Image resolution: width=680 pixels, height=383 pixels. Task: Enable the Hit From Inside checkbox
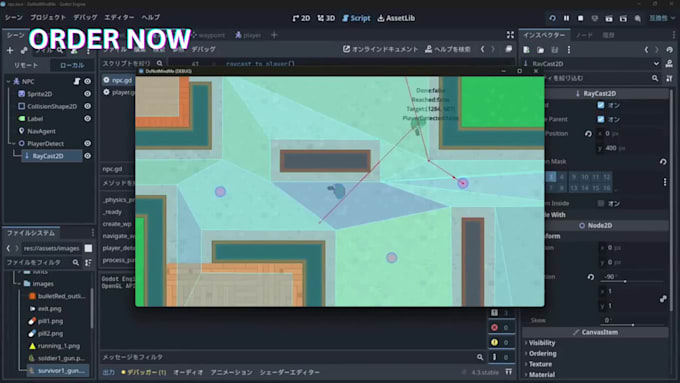click(601, 203)
